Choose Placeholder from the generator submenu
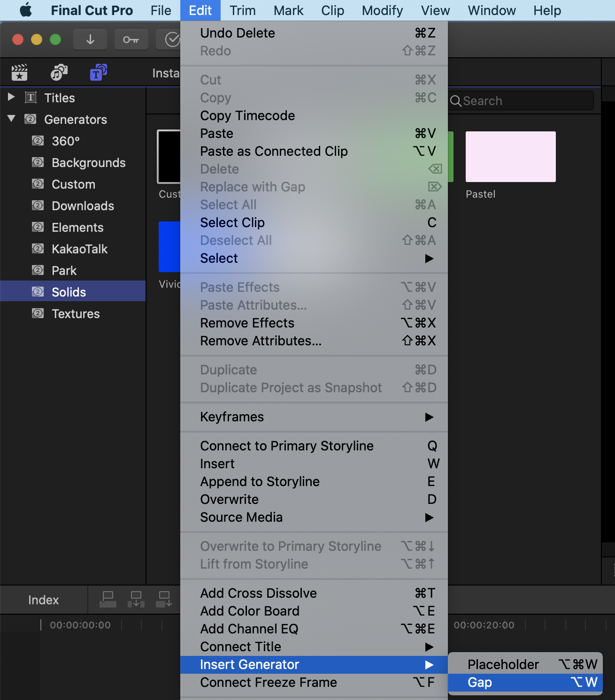The height and width of the screenshot is (700, 615). [x=525, y=664]
